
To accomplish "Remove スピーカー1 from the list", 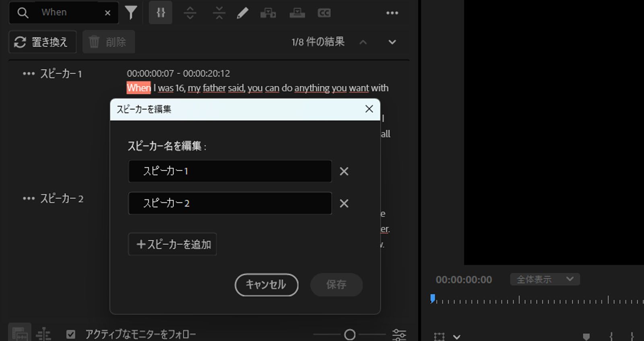I will pyautogui.click(x=344, y=172).
